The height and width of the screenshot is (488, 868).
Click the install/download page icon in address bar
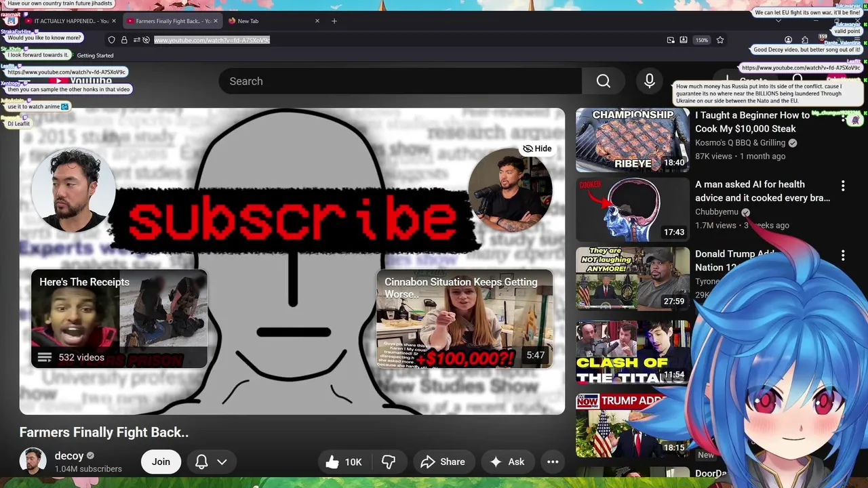[x=684, y=40]
